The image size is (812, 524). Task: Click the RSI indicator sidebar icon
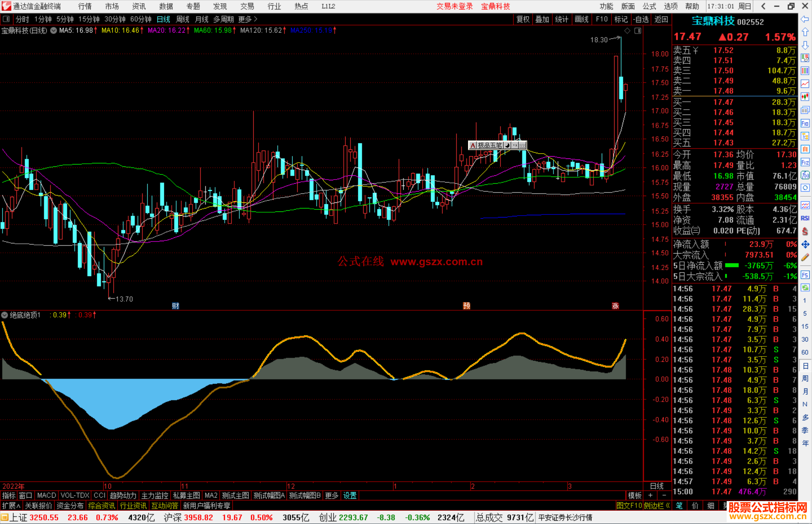pos(805,218)
